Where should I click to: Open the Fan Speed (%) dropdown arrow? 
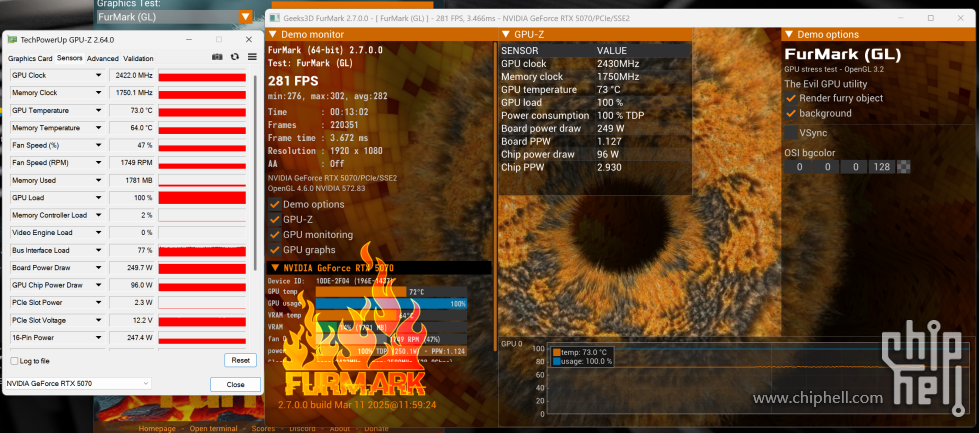pyautogui.click(x=98, y=145)
